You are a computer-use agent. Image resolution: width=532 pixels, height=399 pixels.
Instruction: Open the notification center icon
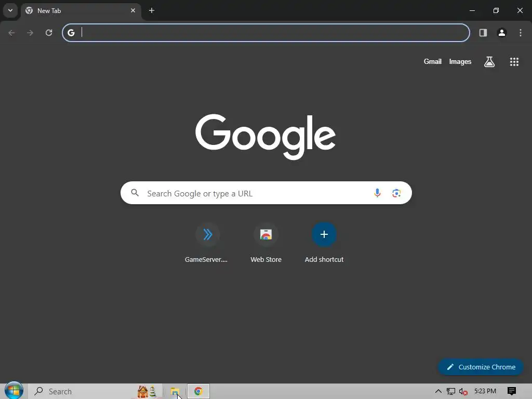[512, 391]
